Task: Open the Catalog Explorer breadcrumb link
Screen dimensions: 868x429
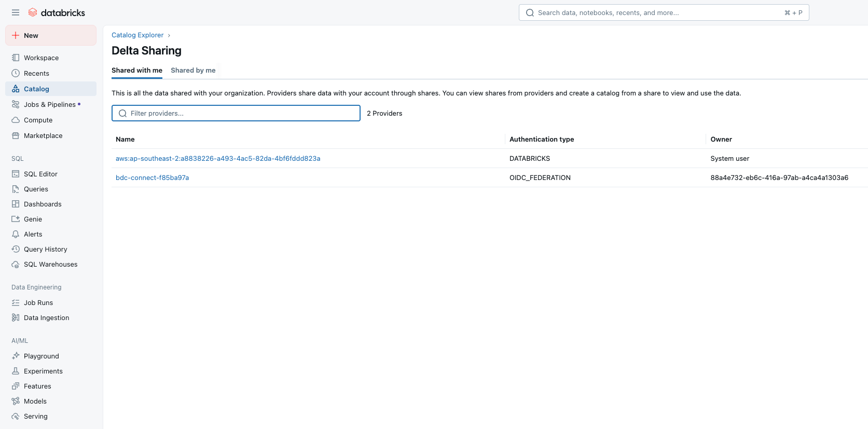Action: (x=137, y=35)
